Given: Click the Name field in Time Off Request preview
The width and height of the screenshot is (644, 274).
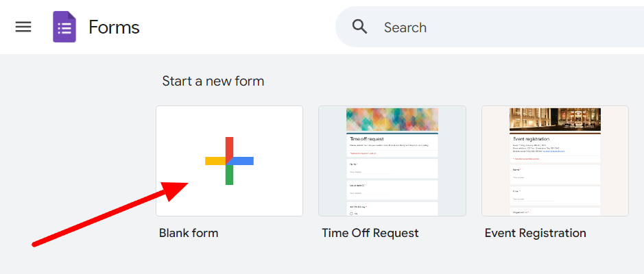Looking at the screenshot, I should tap(392, 169).
